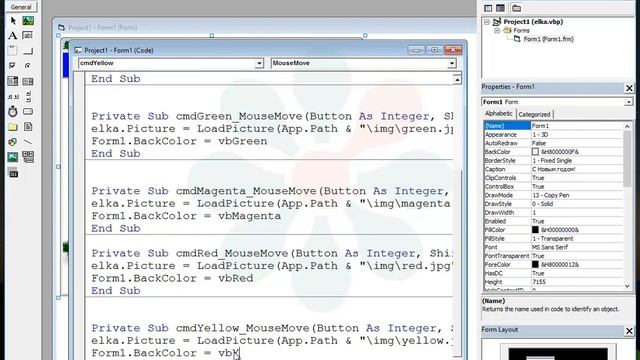Switch to the Alphabetic properties tab

pos(498,113)
